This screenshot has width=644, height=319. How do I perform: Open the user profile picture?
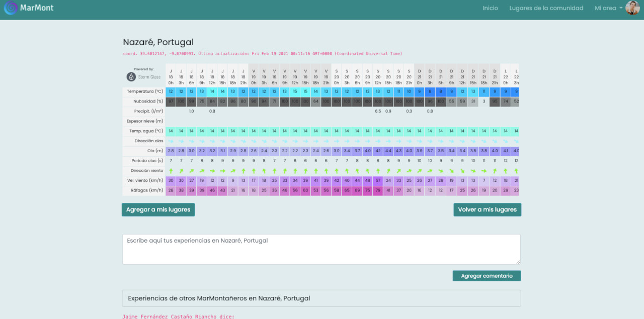(632, 8)
